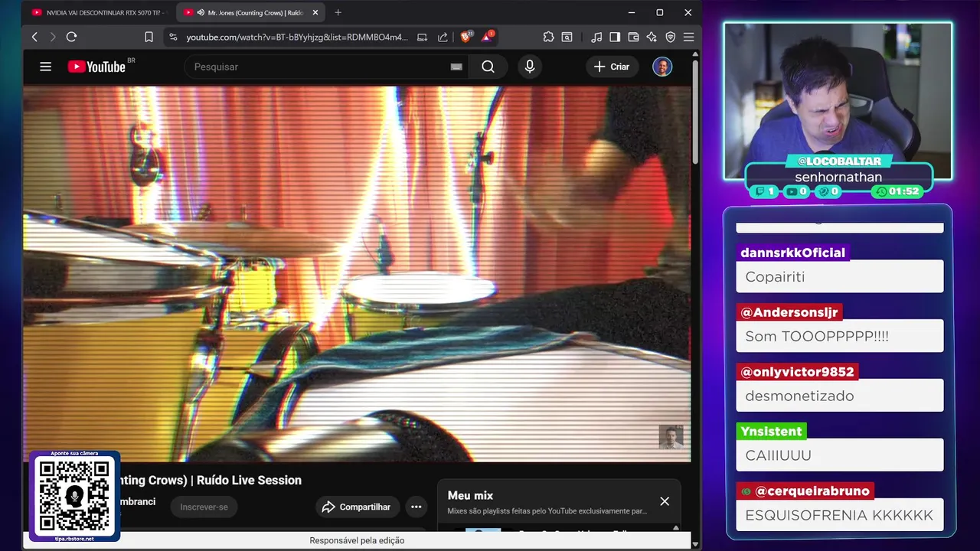Click the @onlyvictor9852 username tag
The height and width of the screenshot is (551, 980).
tap(797, 372)
